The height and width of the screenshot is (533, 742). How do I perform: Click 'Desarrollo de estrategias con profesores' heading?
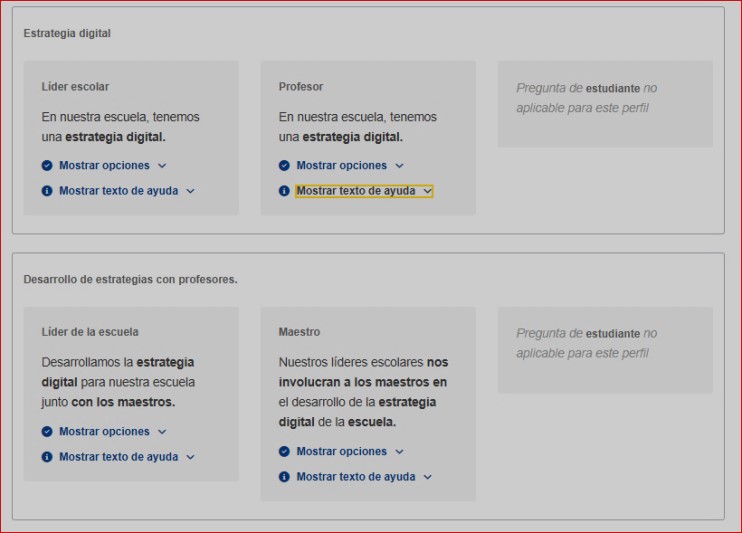tap(130, 279)
